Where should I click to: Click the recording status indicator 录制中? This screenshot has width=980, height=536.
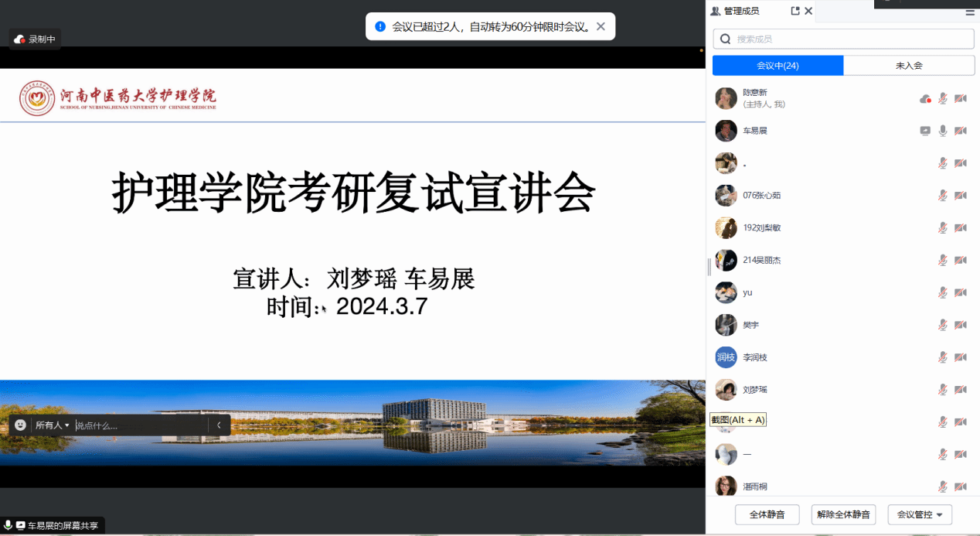[x=36, y=39]
